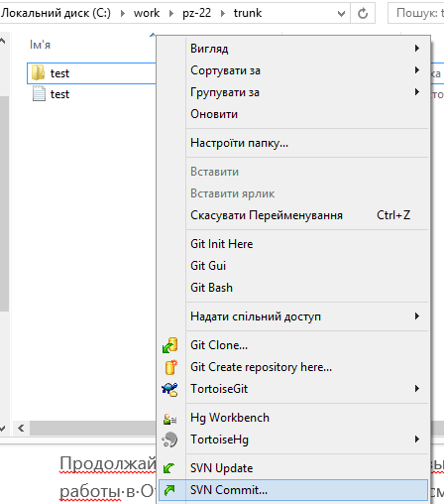Image resolution: width=444 pixels, height=504 pixels.
Task: Click the TortoiseGit turtle icon
Action: 169,389
